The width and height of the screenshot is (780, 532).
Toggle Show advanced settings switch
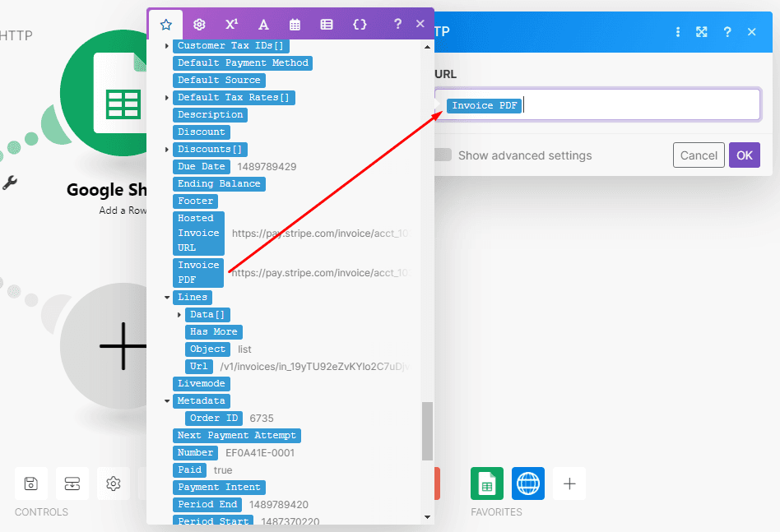pos(443,155)
